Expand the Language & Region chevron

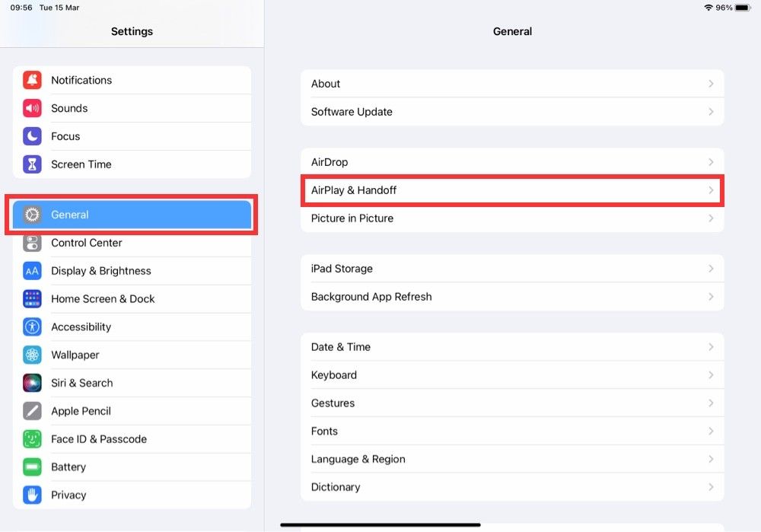click(x=711, y=459)
